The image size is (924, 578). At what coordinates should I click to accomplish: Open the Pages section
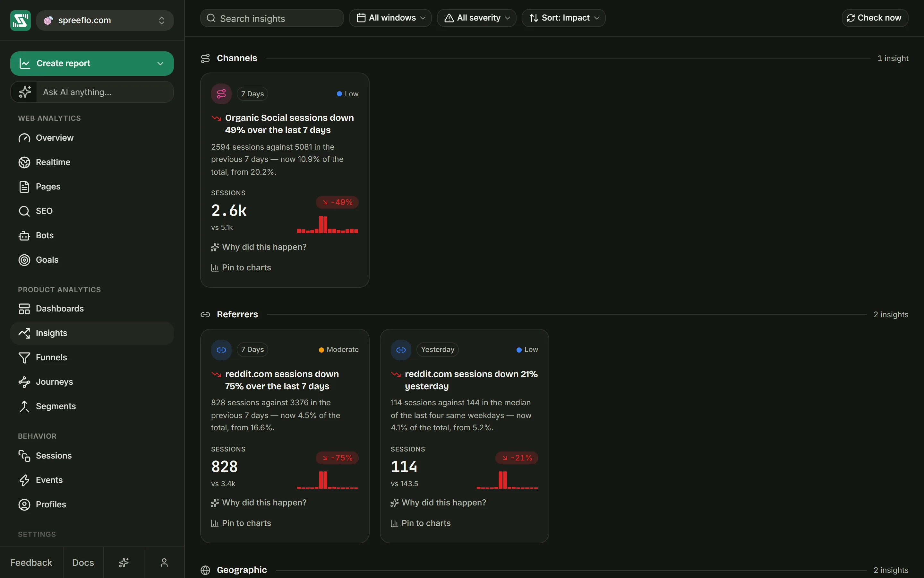click(x=92, y=187)
